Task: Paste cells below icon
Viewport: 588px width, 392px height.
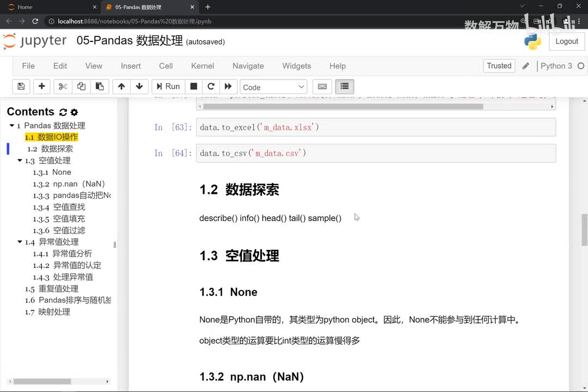Action: 100,87
